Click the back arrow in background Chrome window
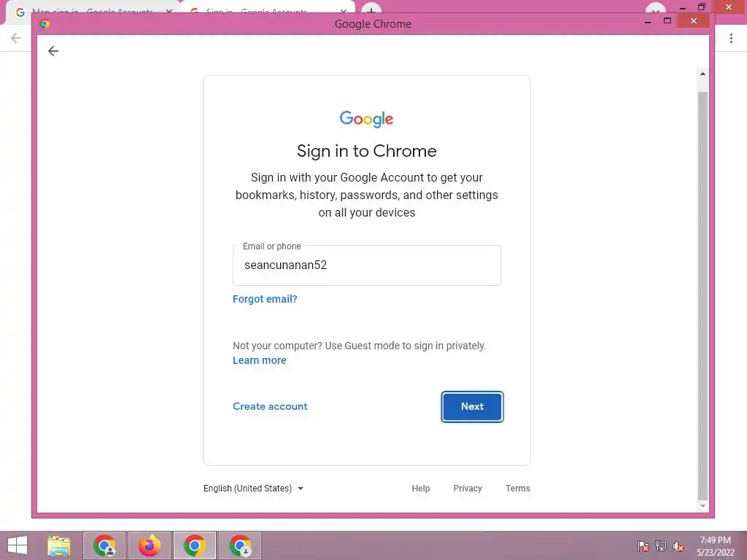Image resolution: width=747 pixels, height=560 pixels. (x=16, y=38)
